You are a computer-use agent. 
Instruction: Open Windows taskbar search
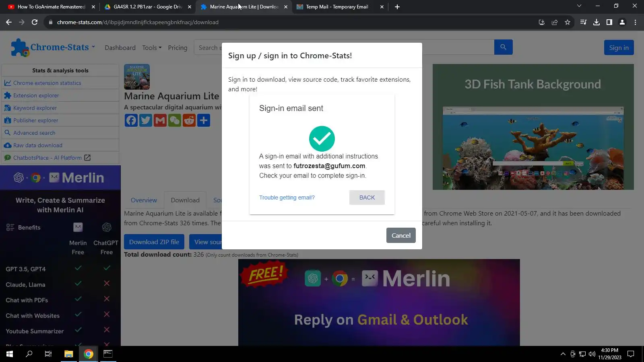coord(29,354)
